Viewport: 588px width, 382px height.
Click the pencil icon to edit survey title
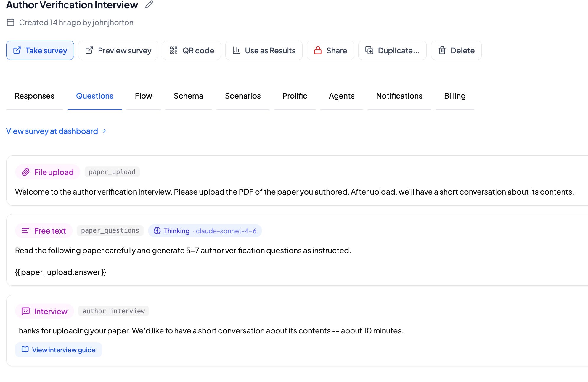(149, 4)
